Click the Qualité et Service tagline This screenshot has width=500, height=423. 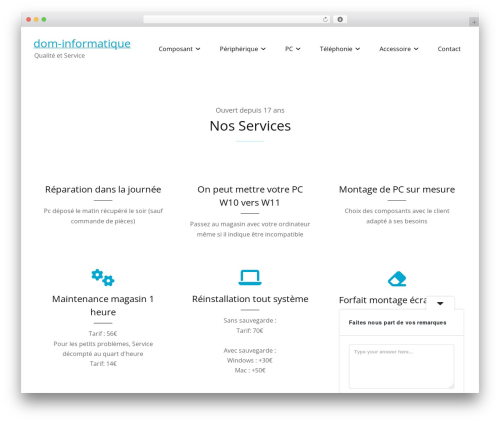coord(59,56)
